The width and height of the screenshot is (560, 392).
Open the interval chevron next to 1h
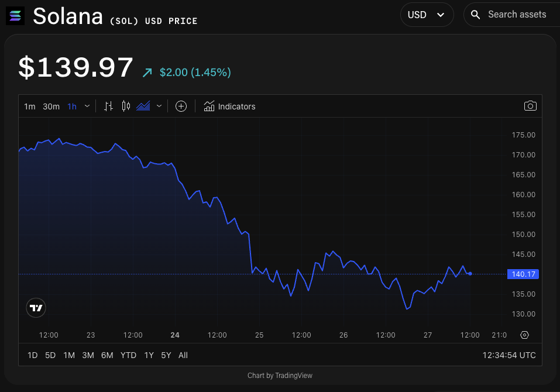[x=87, y=106]
